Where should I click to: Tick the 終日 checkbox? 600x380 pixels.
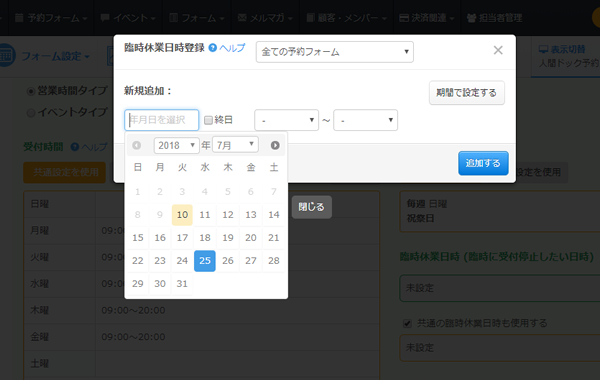[x=208, y=120]
